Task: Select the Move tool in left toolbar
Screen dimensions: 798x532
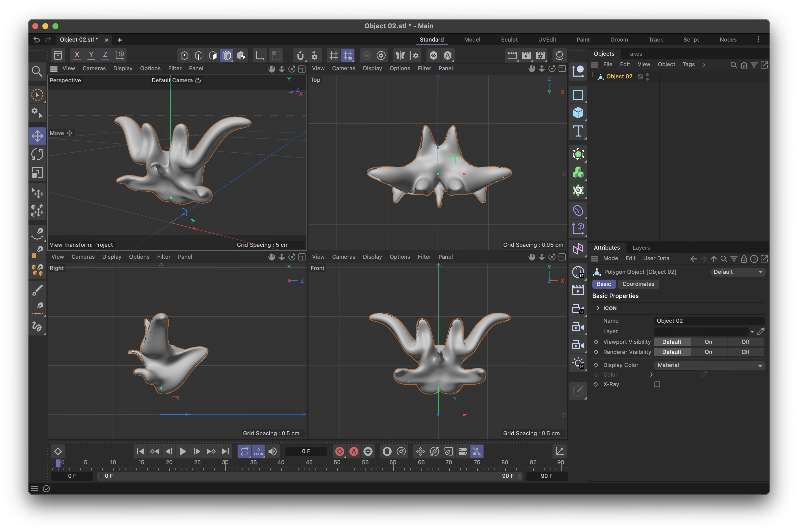Action: point(37,136)
